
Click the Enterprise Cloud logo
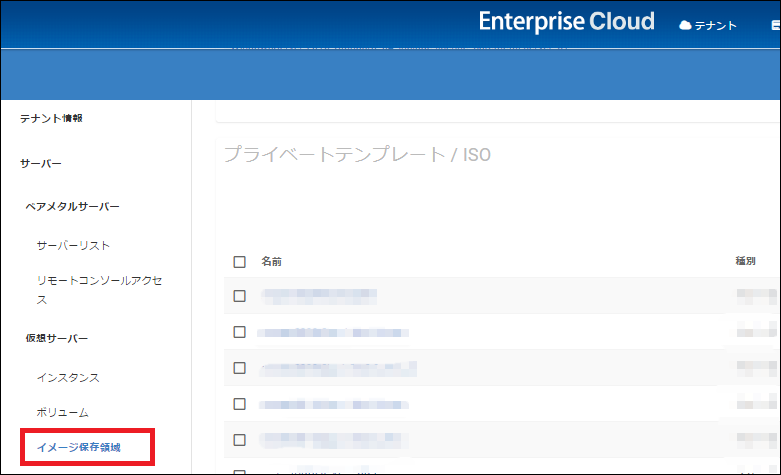[566, 22]
